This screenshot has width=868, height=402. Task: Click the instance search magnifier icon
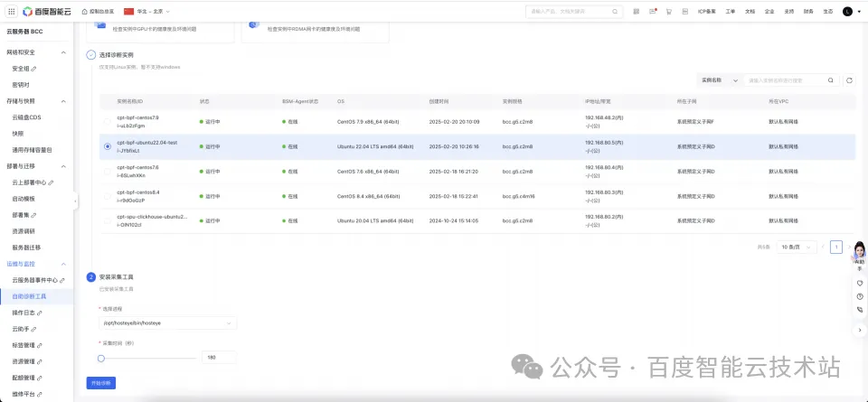click(830, 80)
